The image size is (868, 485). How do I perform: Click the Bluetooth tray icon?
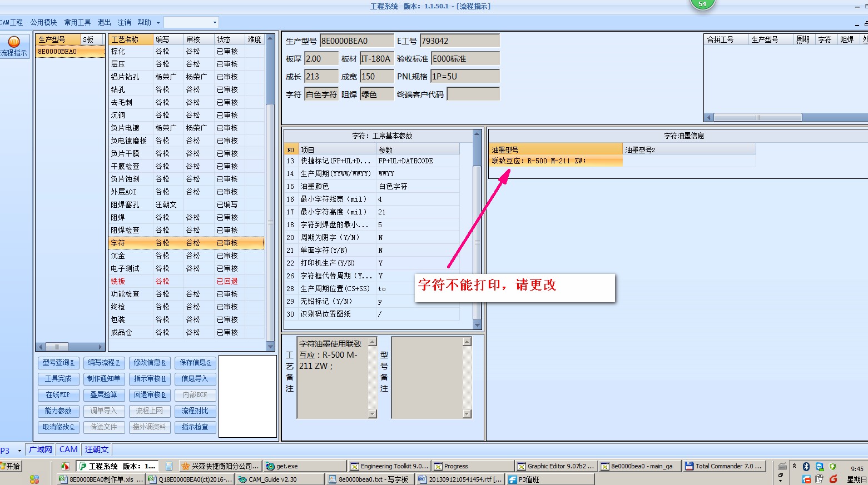806,467
